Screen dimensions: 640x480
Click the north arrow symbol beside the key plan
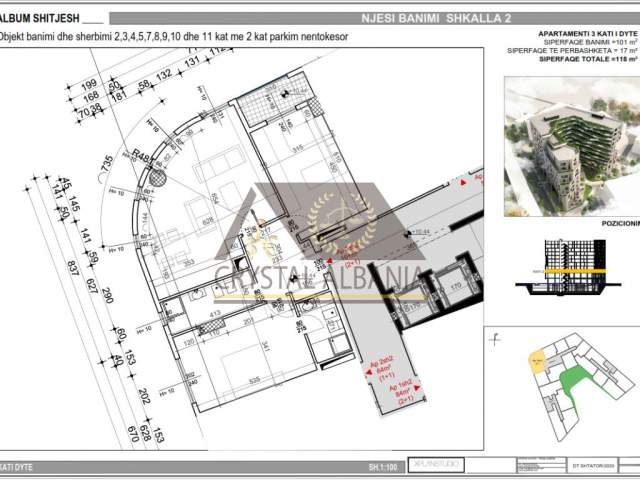[495, 340]
